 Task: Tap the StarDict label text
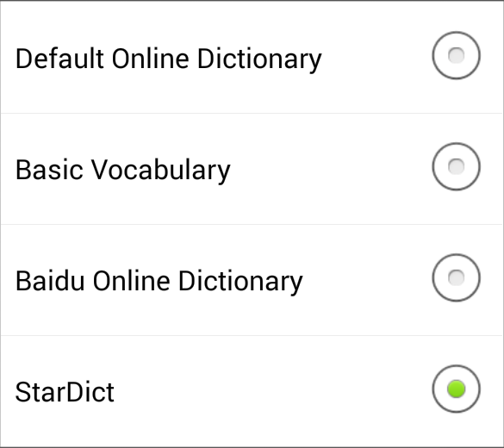65,392
